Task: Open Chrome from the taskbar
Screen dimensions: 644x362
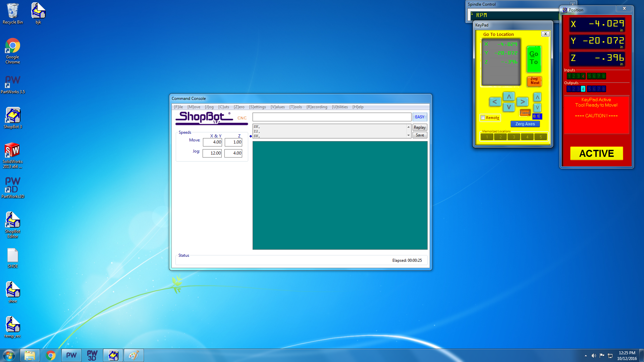Action: pyautogui.click(x=51, y=355)
